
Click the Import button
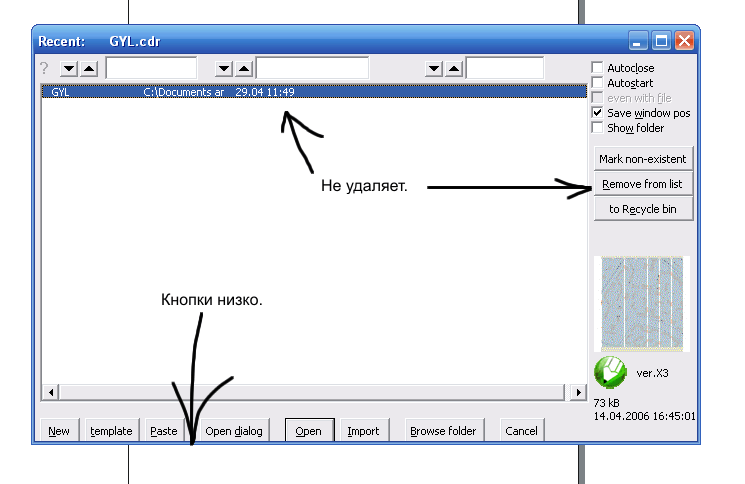point(364,430)
